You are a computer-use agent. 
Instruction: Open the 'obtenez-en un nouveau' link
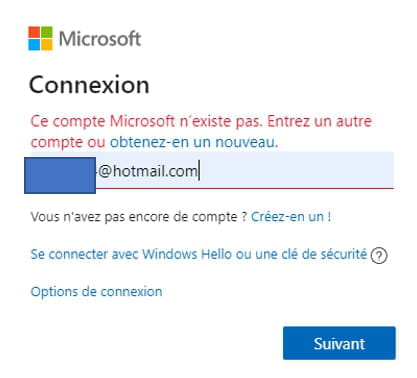[194, 142]
